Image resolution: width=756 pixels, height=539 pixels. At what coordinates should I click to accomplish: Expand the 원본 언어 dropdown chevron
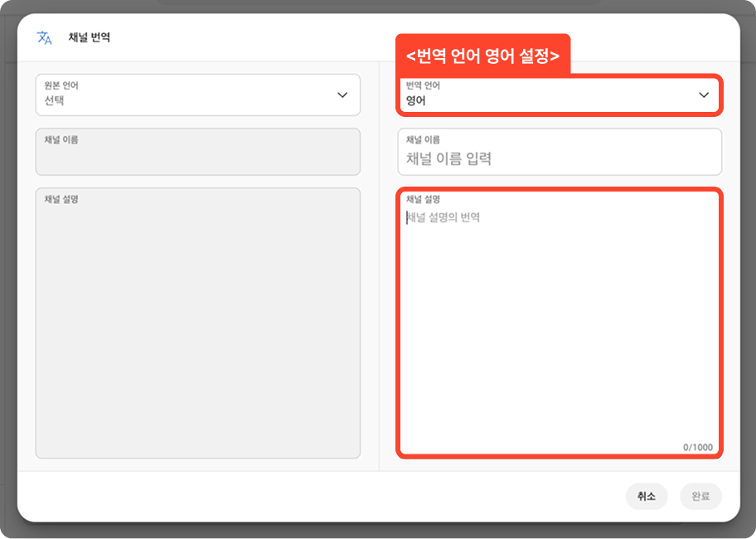[342, 95]
